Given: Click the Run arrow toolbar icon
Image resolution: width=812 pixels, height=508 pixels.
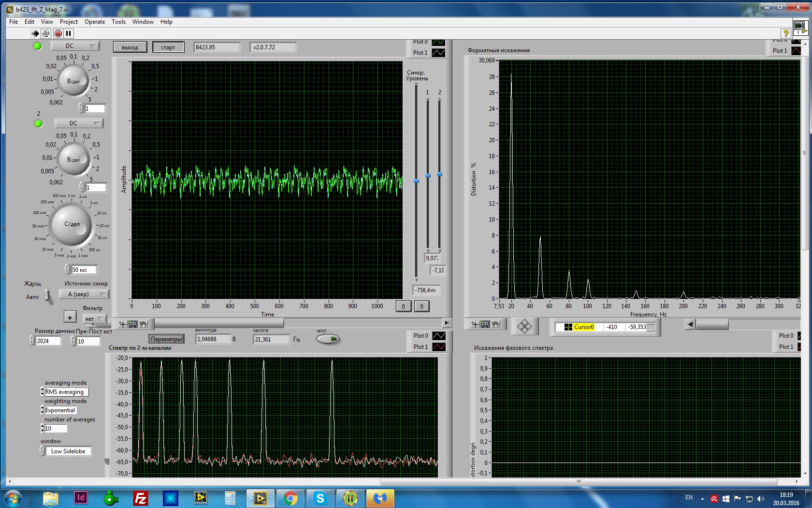Looking at the screenshot, I should pyautogui.click(x=35, y=33).
